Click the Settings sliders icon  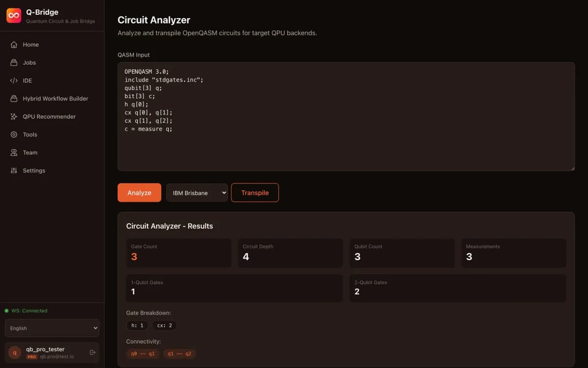click(14, 171)
